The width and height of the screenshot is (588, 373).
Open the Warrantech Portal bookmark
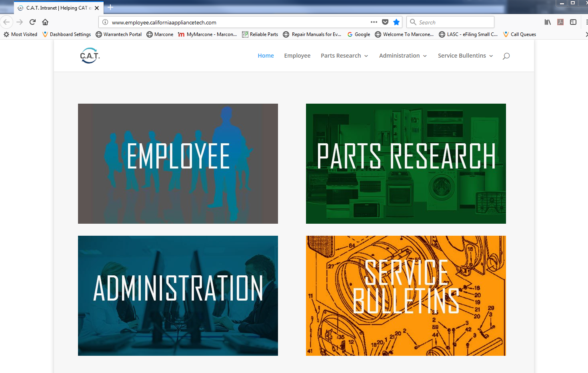[x=119, y=34]
